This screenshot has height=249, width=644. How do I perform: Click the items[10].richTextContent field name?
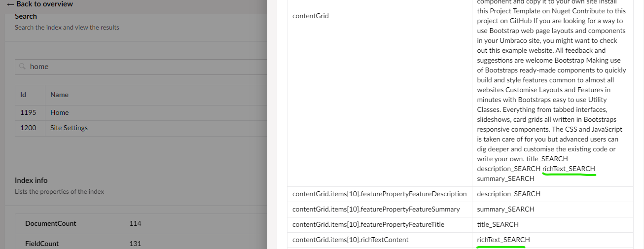coord(351,240)
